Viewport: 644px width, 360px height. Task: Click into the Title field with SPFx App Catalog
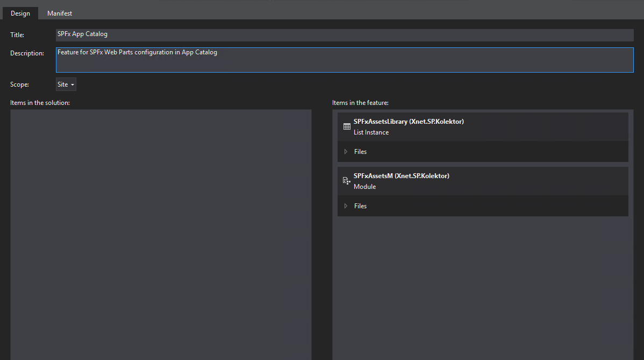point(344,34)
